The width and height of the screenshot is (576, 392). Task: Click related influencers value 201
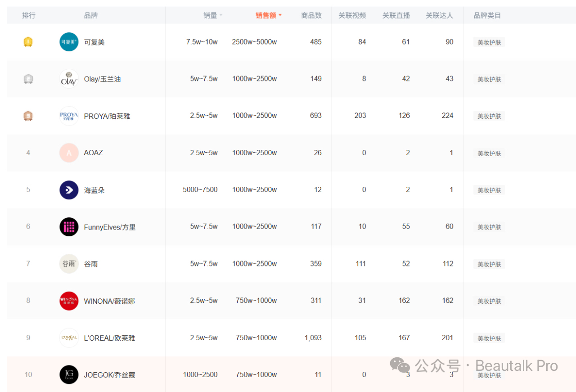(448, 338)
